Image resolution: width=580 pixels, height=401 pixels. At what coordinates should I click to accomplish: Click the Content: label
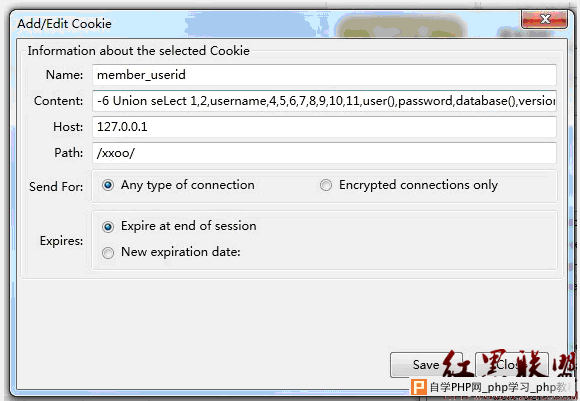[x=58, y=101]
